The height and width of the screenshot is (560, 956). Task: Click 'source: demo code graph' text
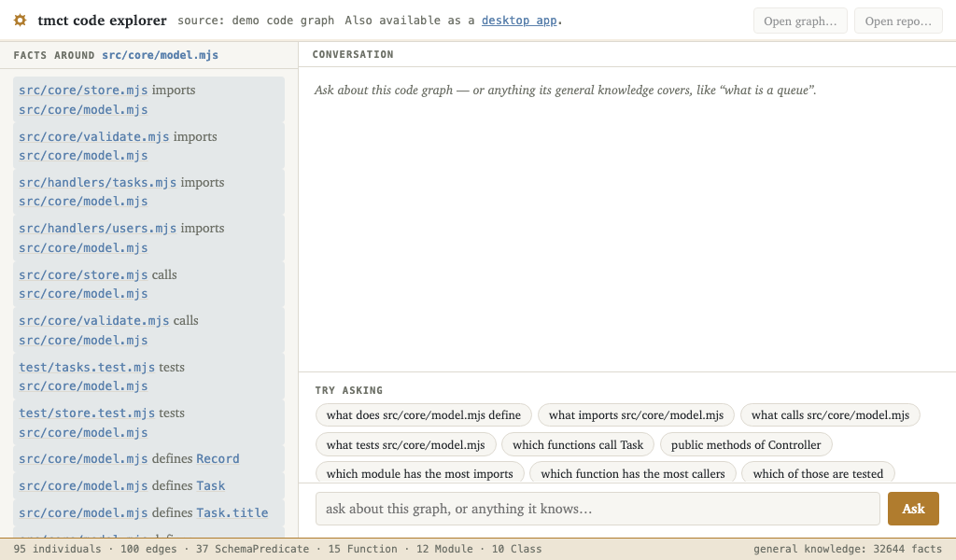click(x=256, y=21)
